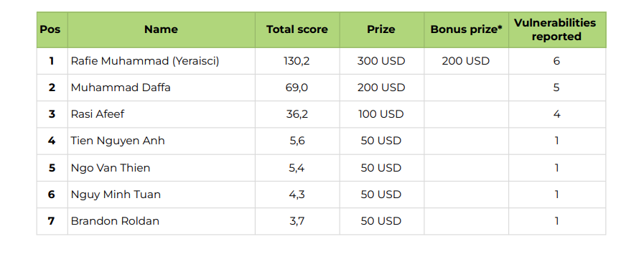Image resolution: width=644 pixels, height=262 pixels.
Task: Click the 100 USD prize value
Action: tap(381, 114)
